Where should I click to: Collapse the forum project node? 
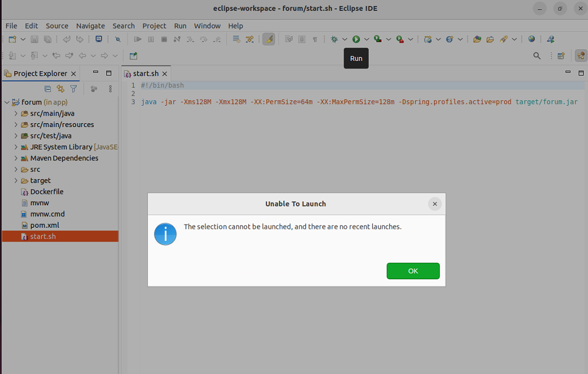point(7,102)
